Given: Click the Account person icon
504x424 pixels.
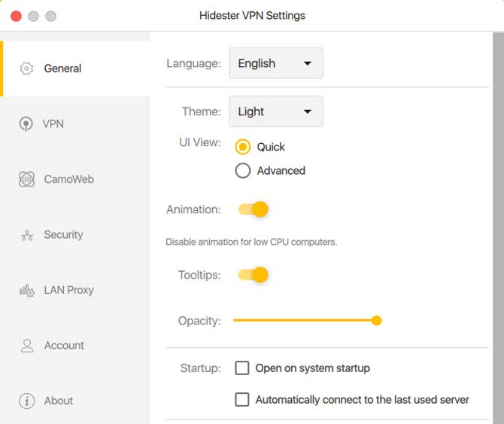Looking at the screenshot, I should point(26,346).
